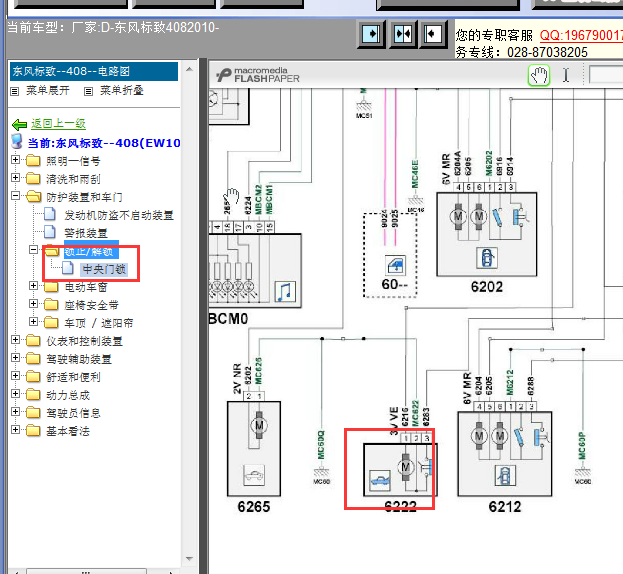The height and width of the screenshot is (574, 623).
Task: Select the 电动车窗 folder label
Action: 85,287
